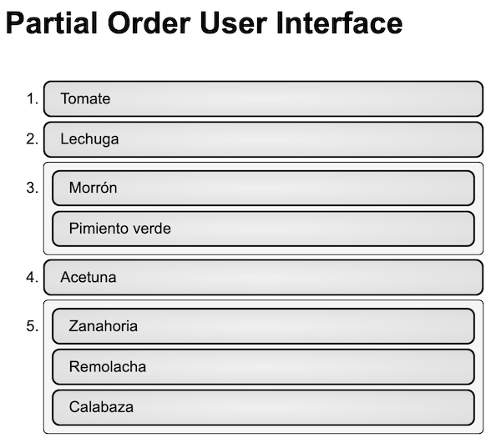This screenshot has width=501, height=448.
Task: Select the Acetuna list item
Action: [263, 277]
